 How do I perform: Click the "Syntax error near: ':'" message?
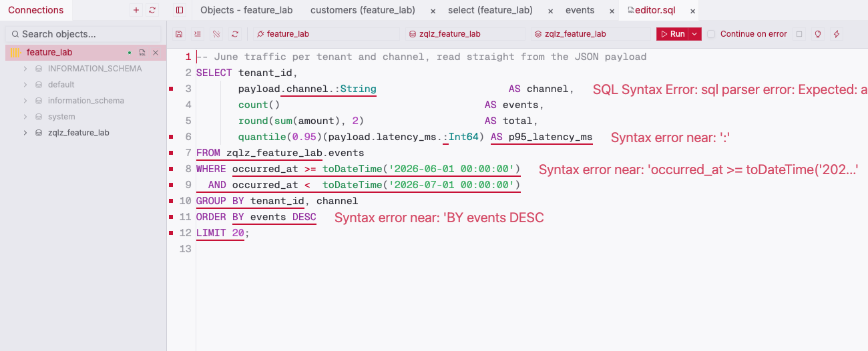670,137
